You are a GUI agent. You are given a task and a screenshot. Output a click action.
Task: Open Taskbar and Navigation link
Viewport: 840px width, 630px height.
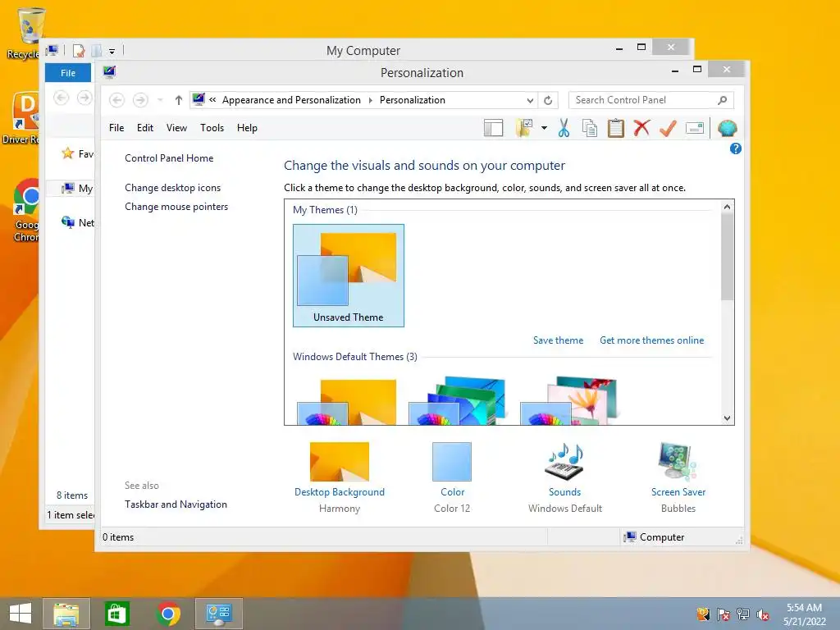pyautogui.click(x=176, y=504)
